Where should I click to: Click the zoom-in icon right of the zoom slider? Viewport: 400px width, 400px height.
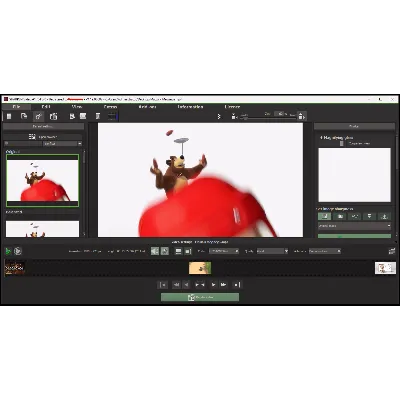click(x=301, y=116)
